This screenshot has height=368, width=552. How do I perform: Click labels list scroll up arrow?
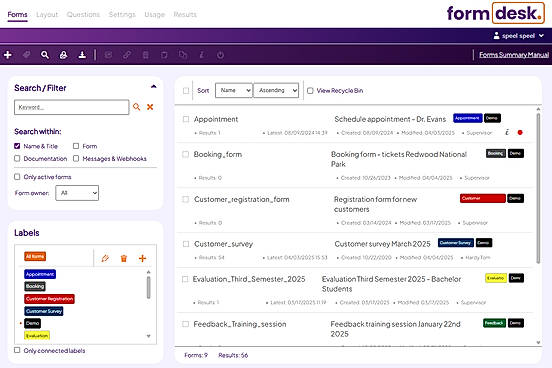coord(149,272)
